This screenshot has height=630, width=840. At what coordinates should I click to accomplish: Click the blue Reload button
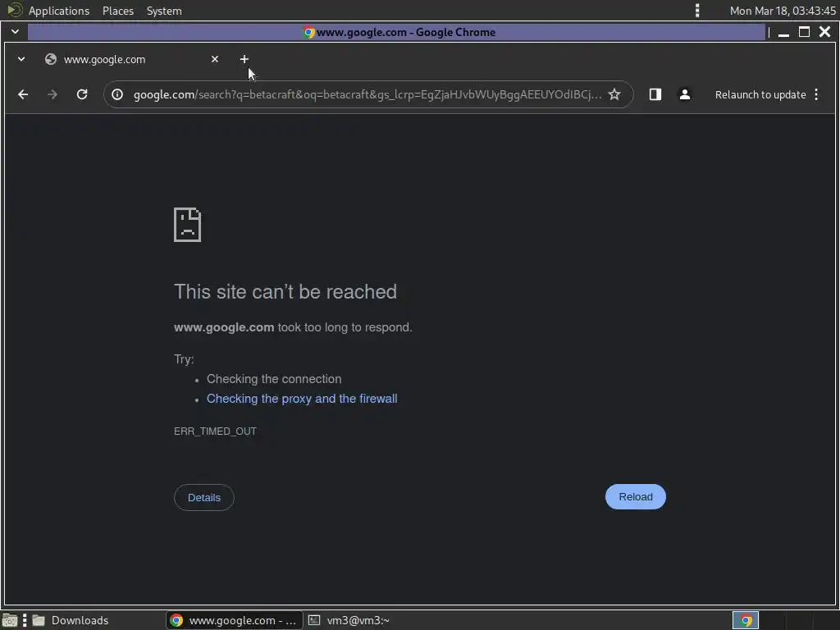tap(636, 496)
